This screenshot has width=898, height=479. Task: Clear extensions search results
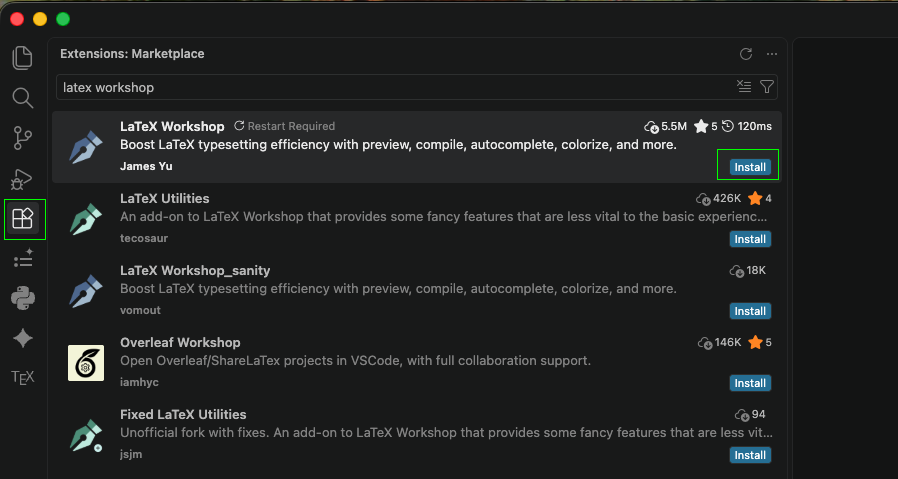coord(744,87)
